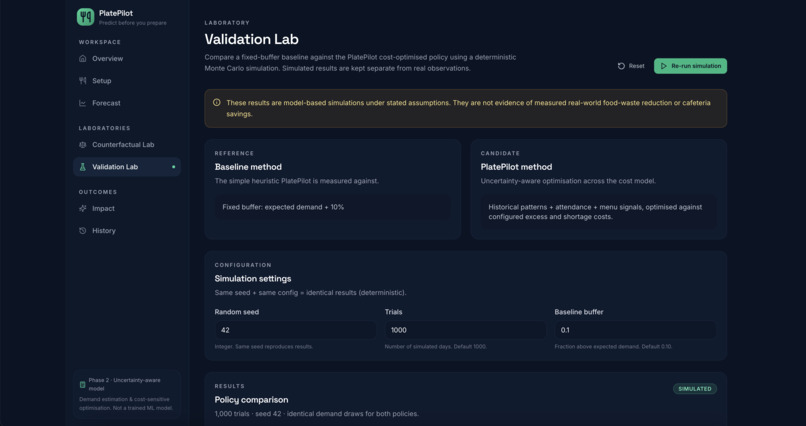Click the SIMULATED badge in results
Screen dimensions: 806x426
pos(695,389)
